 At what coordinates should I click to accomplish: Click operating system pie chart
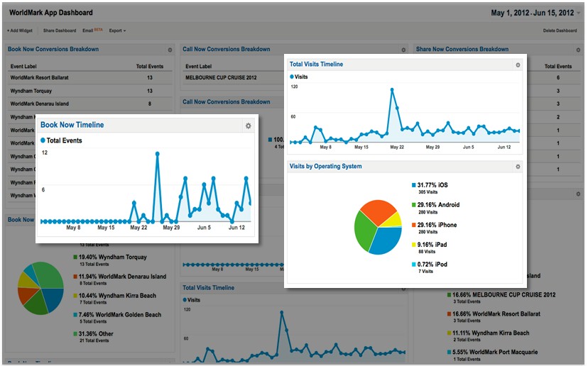click(x=378, y=227)
